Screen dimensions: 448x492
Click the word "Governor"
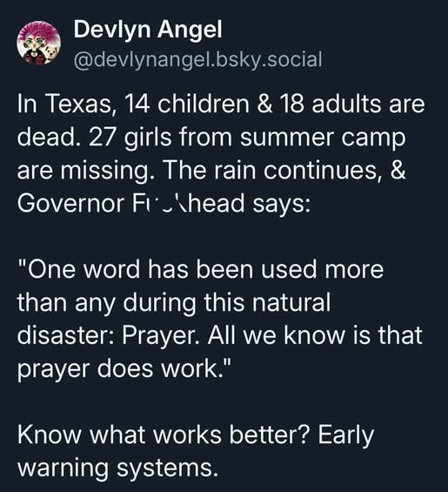70,203
